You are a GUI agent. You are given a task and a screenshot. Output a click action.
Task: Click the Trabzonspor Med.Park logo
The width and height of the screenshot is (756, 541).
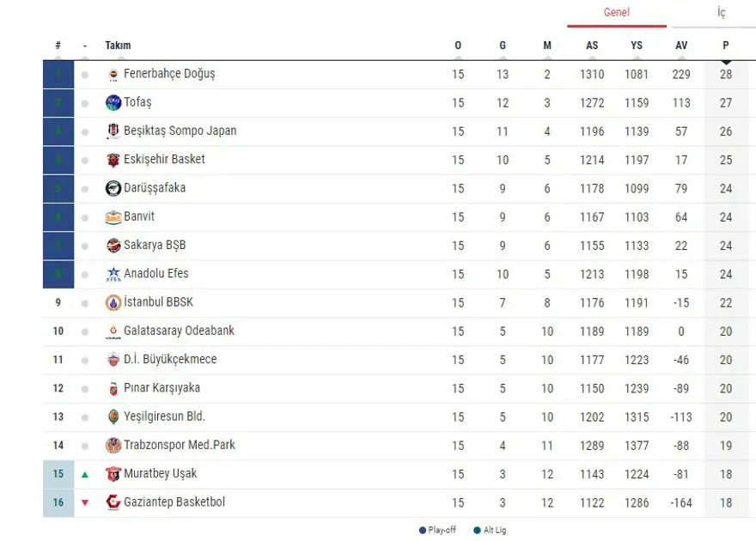[x=113, y=446]
